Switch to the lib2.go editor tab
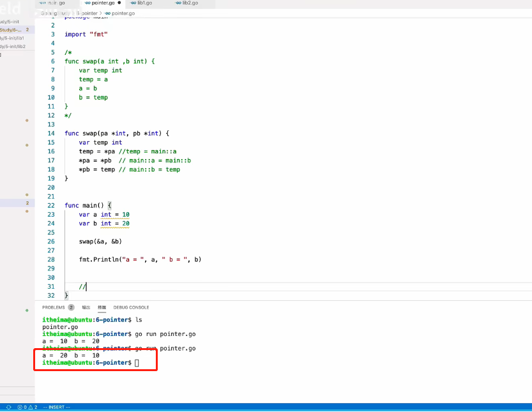532x412 pixels. (x=189, y=3)
